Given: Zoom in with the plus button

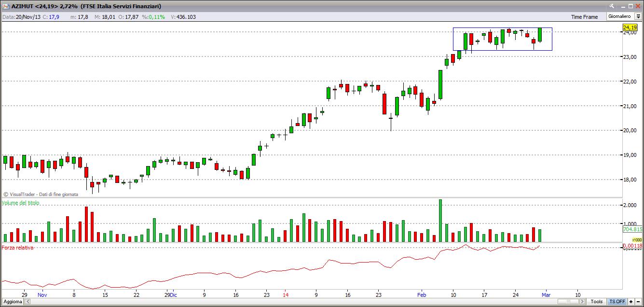Looking at the screenshot, I should tap(631, 302).
